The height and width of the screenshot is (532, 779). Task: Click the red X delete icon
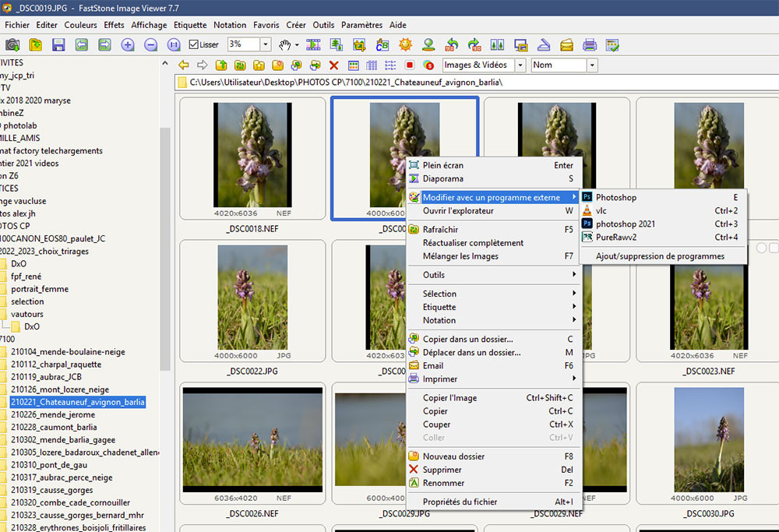point(334,65)
